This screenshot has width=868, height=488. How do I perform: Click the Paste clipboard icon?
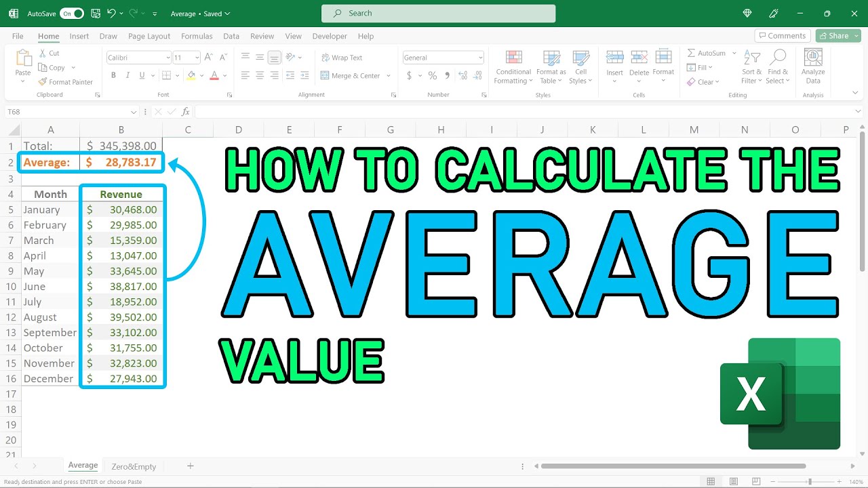coord(23,58)
